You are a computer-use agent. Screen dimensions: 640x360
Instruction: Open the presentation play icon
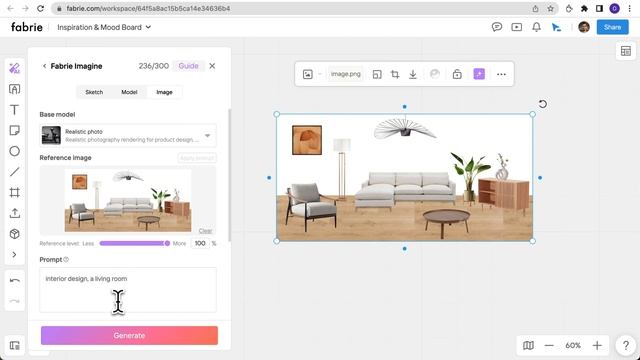516,27
